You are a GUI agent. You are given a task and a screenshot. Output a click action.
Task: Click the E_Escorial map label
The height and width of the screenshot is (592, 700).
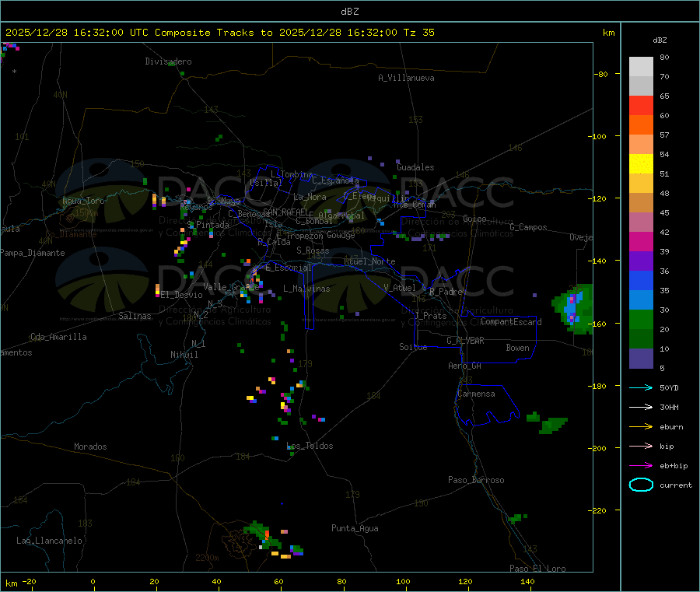coord(289,268)
